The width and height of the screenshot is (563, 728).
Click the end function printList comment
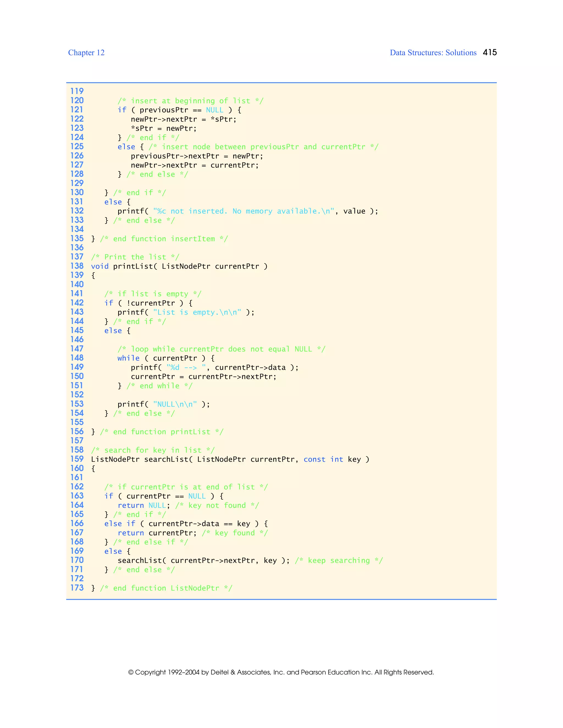tap(162, 432)
